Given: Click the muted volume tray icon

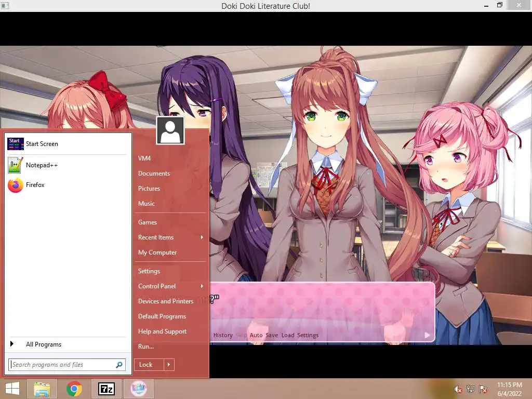Looking at the screenshot, I should pos(458,389).
